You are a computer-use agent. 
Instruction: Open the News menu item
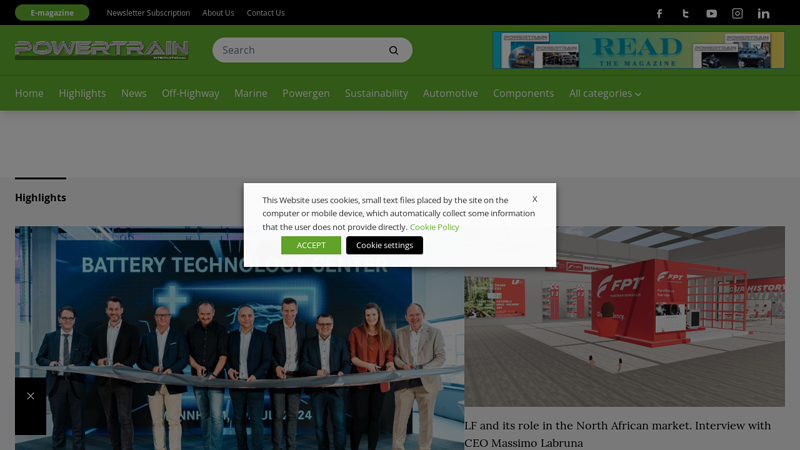(x=134, y=93)
